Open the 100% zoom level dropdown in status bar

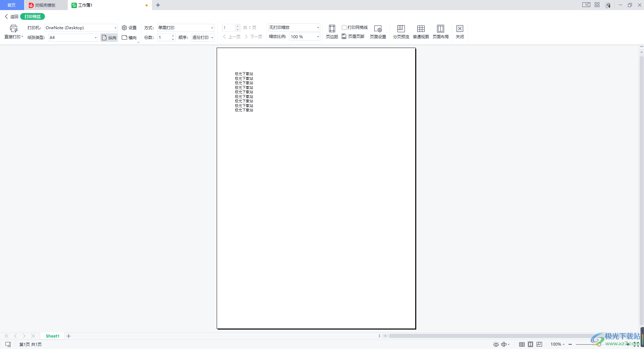(557, 344)
